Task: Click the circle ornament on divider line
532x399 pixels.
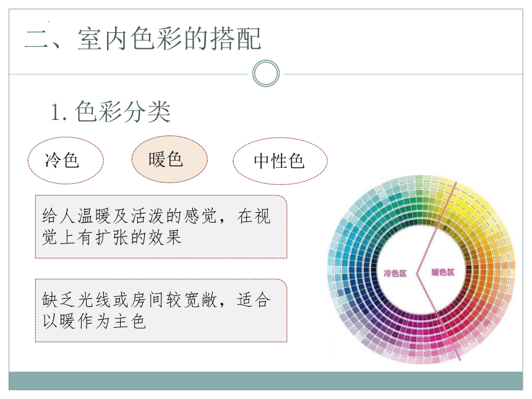Action: click(266, 73)
